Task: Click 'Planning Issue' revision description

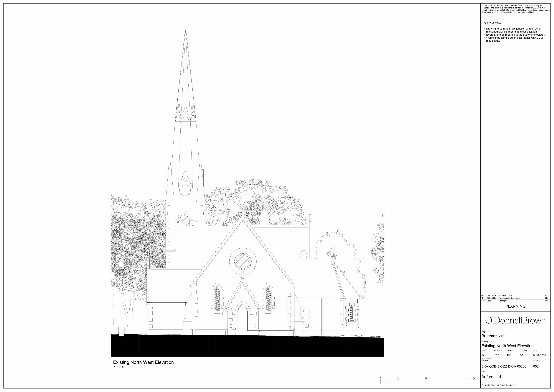Action: pyautogui.click(x=505, y=295)
